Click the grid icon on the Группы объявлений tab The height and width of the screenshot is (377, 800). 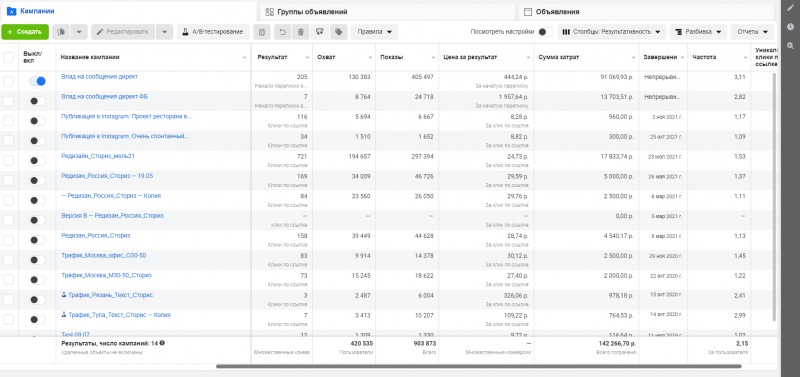pyautogui.click(x=270, y=12)
